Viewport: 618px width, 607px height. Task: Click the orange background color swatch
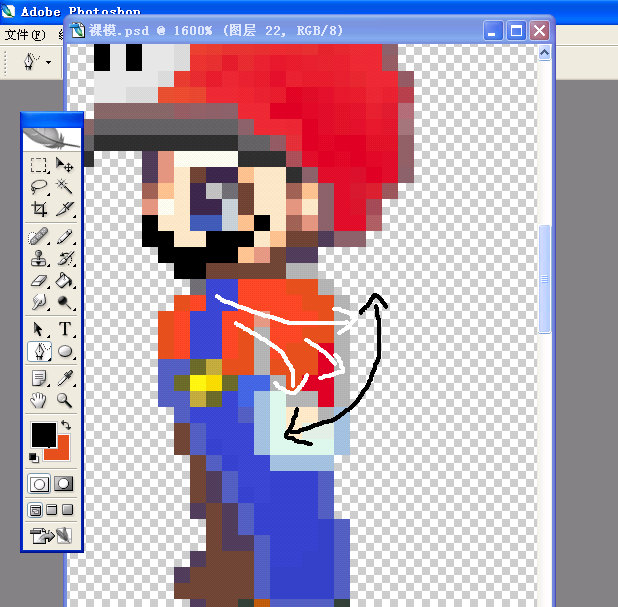[x=62, y=452]
